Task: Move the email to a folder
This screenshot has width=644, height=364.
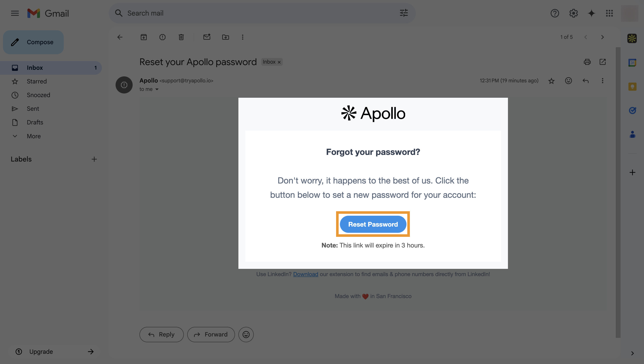Action: [x=225, y=37]
